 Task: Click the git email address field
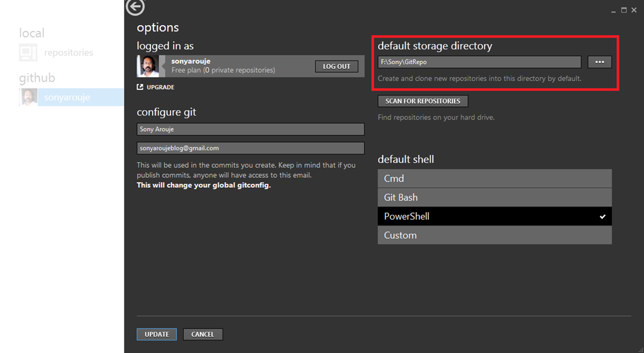pos(250,148)
